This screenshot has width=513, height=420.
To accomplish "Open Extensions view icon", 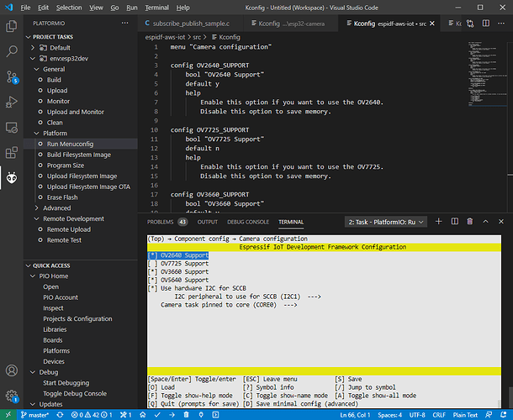I will (x=12, y=153).
